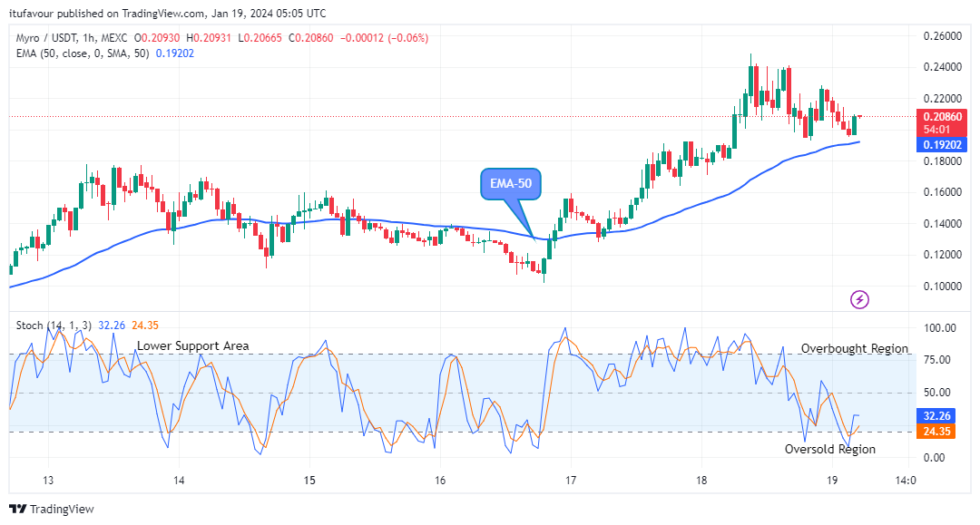Click the published on TradingView.com header text

[x=130, y=13]
